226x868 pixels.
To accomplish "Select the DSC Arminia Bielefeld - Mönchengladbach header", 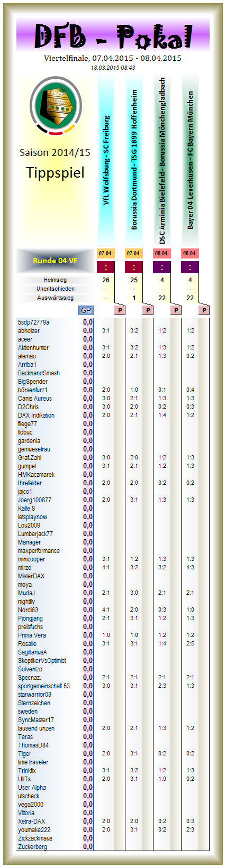I will (162, 160).
